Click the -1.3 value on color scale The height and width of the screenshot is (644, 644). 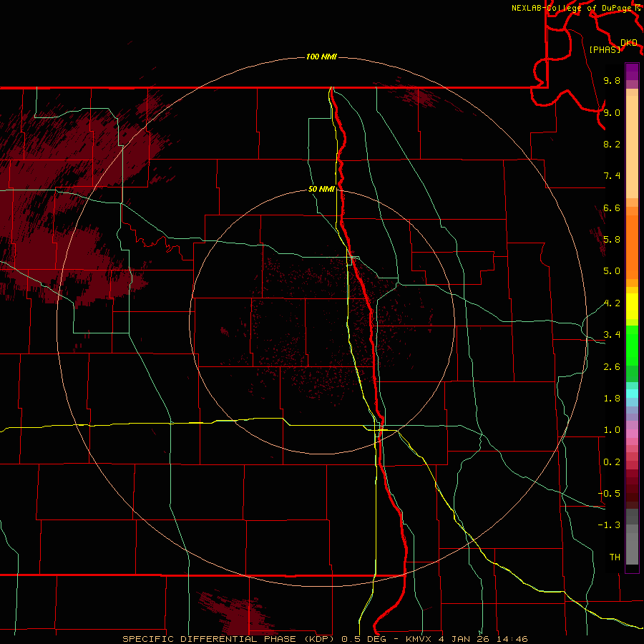(609, 525)
